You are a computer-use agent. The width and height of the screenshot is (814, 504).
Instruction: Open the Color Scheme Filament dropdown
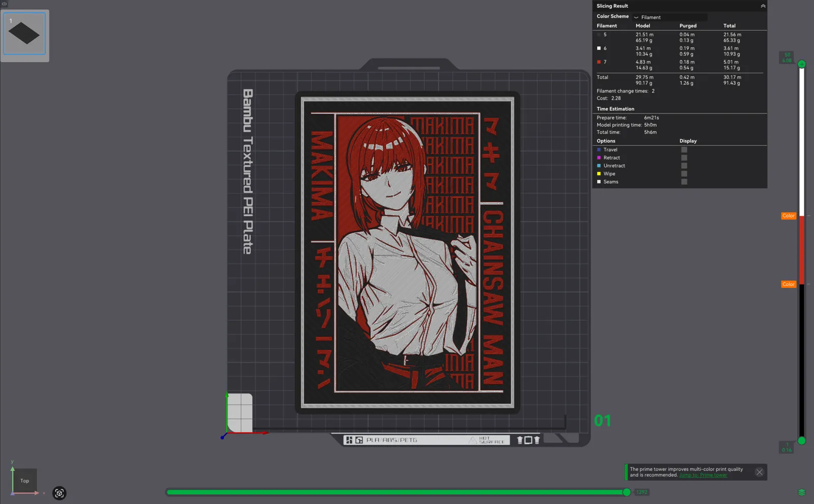pos(670,17)
